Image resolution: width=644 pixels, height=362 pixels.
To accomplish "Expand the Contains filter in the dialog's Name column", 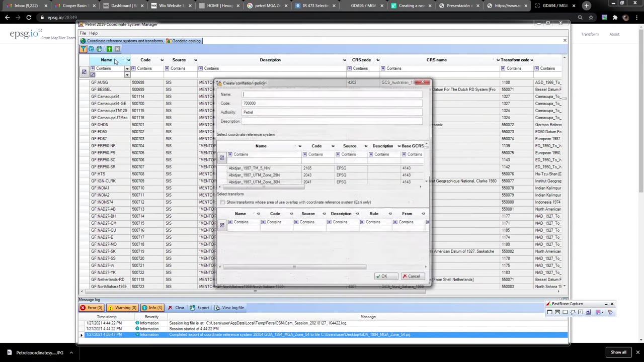I will [x=240, y=154].
